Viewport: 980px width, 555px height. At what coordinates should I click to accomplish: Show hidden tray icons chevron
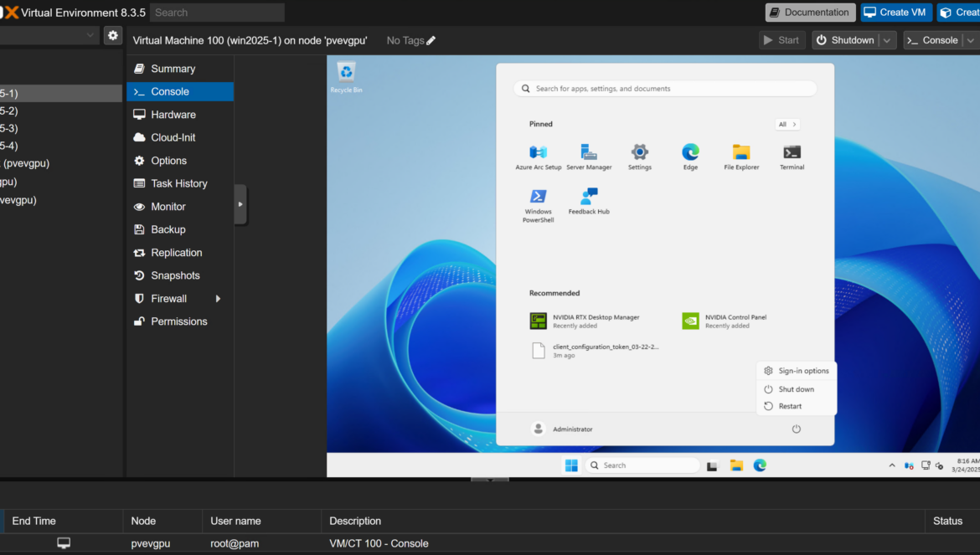click(892, 465)
